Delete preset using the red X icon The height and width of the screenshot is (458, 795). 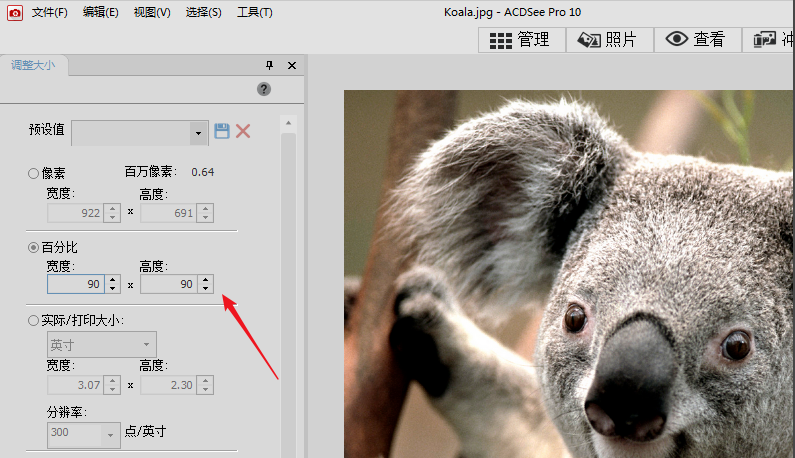pos(243,131)
